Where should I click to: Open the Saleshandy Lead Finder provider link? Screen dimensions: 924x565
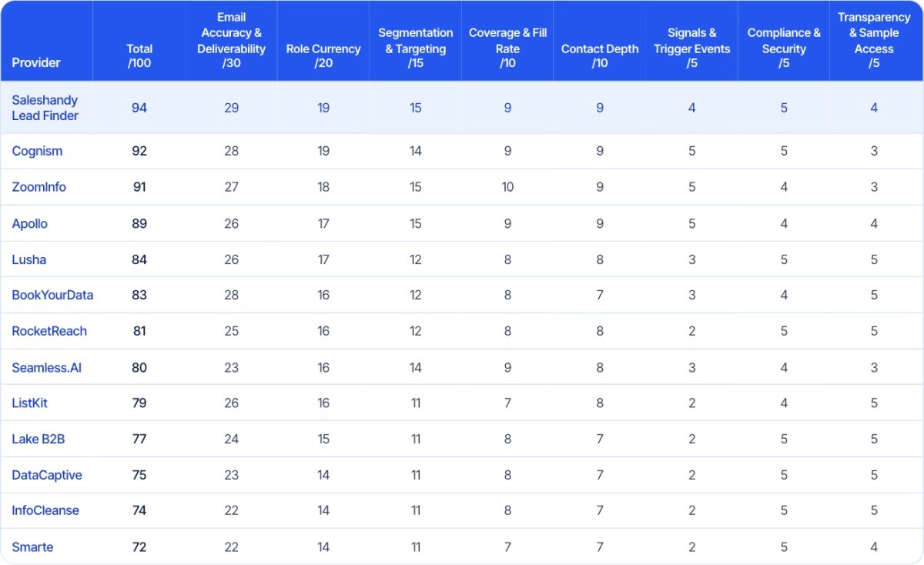click(45, 108)
